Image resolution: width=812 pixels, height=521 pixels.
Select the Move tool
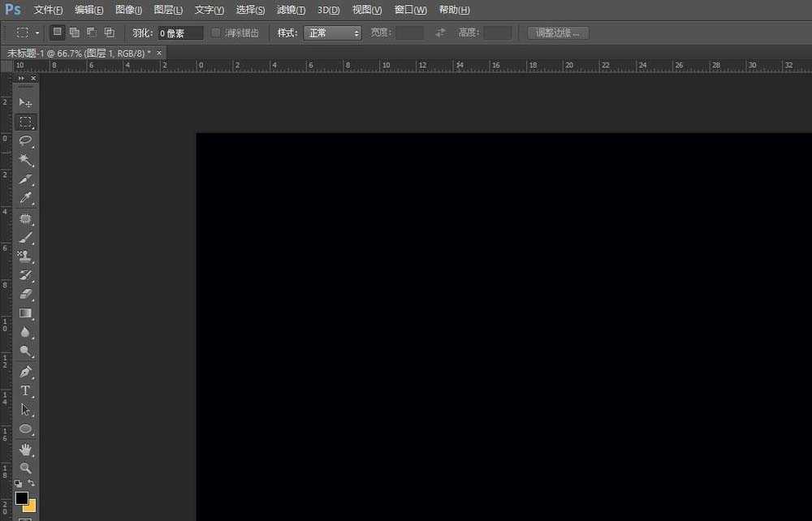26,103
